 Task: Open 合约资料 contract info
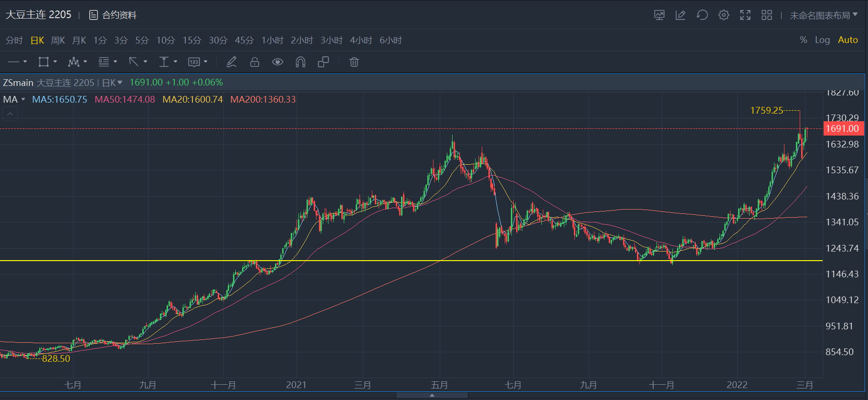pyautogui.click(x=113, y=15)
